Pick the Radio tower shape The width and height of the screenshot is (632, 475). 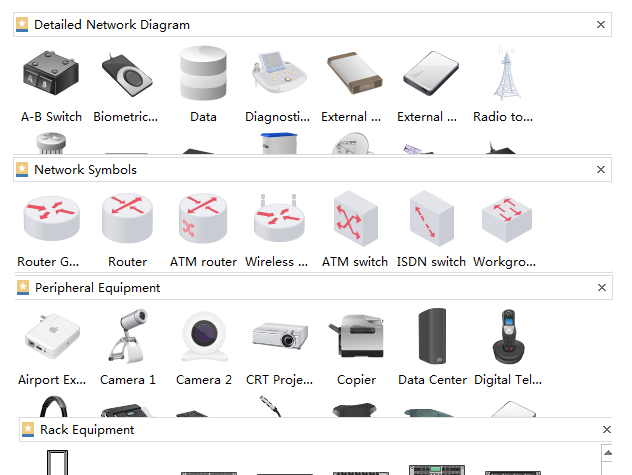(507, 73)
